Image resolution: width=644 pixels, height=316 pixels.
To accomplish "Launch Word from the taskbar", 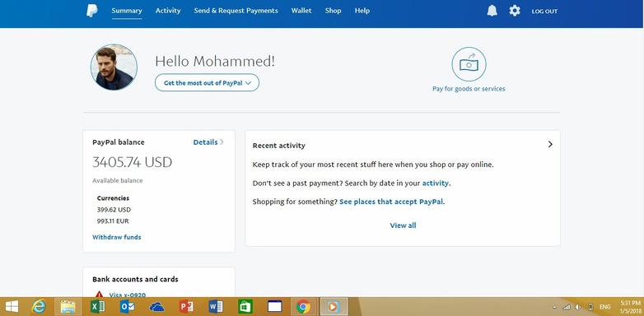I will pyautogui.click(x=216, y=307).
